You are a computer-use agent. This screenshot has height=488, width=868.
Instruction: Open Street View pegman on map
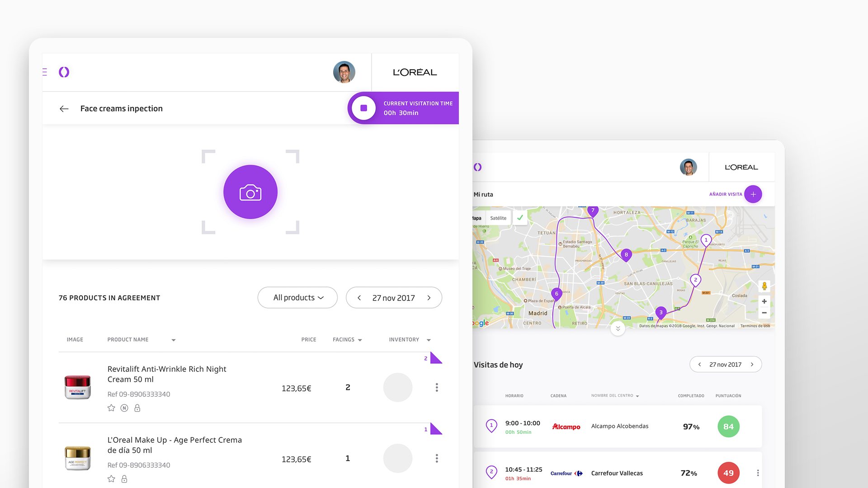(764, 286)
